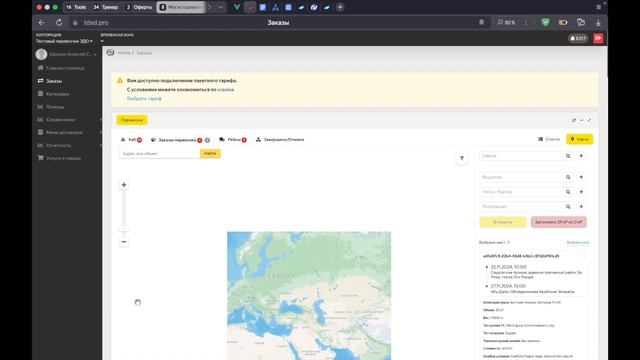Follow the ссылке link in notice
The height and width of the screenshot is (360, 640).
(226, 89)
